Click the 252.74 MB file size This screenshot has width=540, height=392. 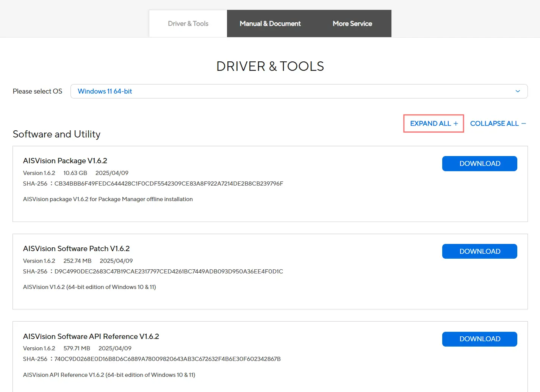[x=77, y=261]
